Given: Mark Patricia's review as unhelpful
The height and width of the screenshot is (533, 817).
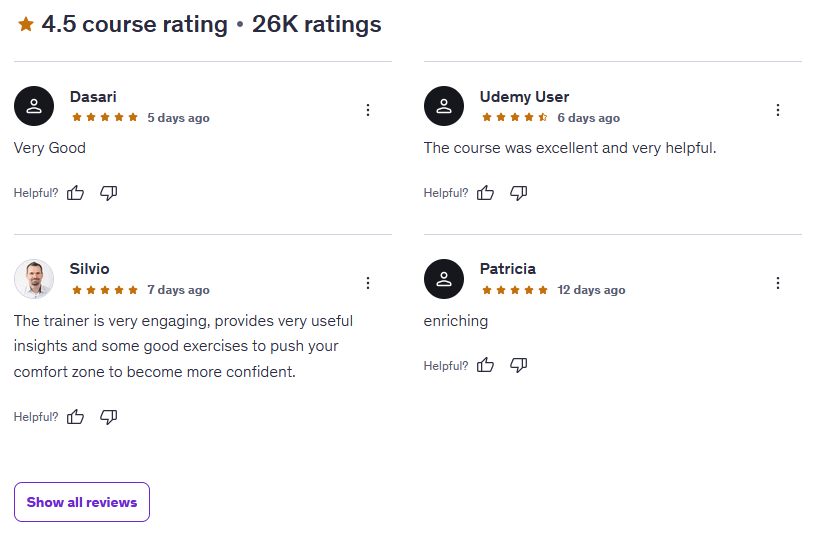Looking at the screenshot, I should [x=519, y=365].
